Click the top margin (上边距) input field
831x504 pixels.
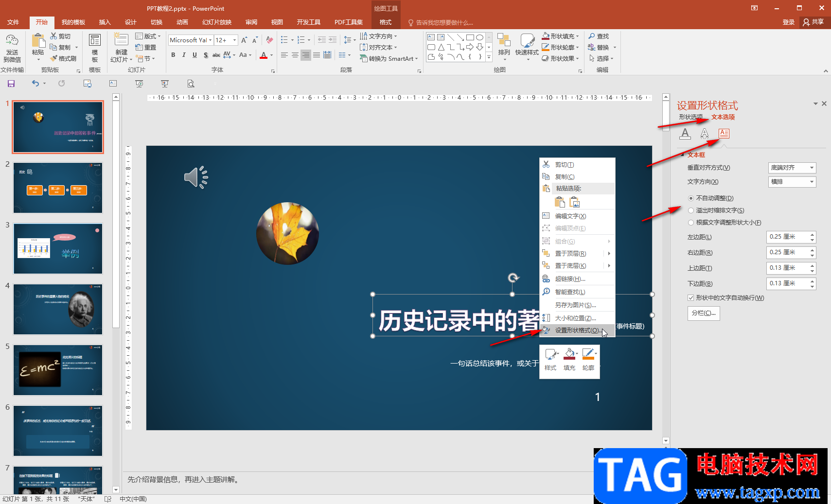coord(788,268)
